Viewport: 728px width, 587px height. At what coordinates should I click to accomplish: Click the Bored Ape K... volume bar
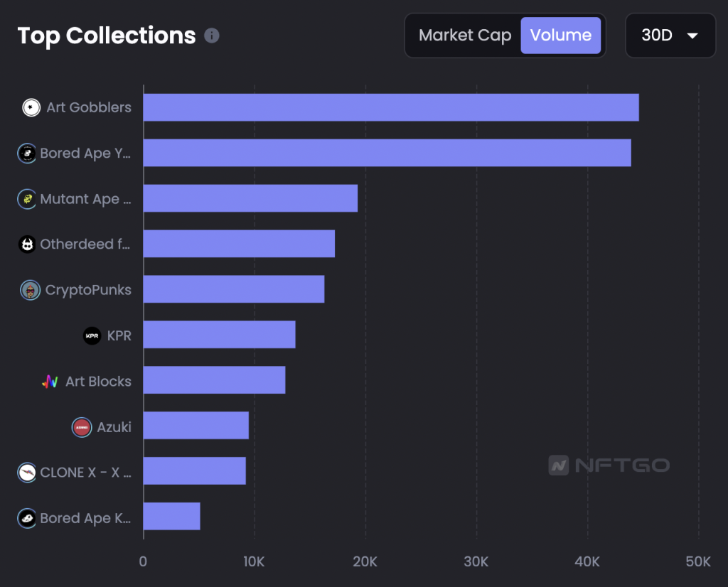tap(172, 516)
